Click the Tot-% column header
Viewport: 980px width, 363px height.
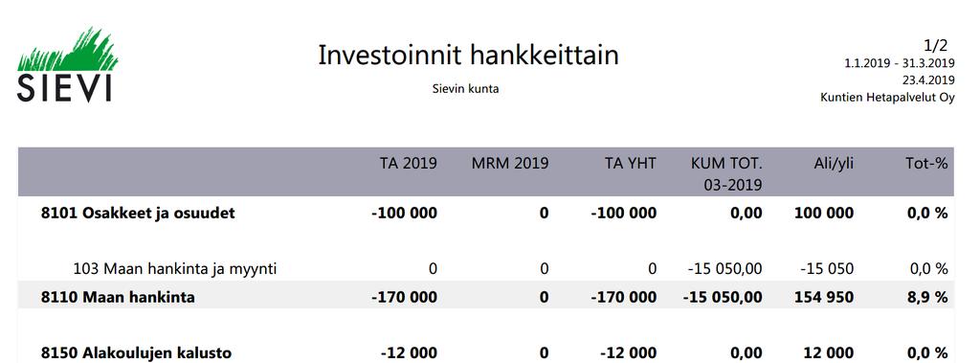click(926, 164)
